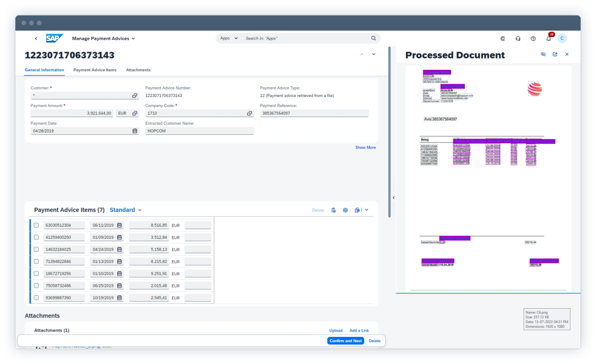Select checkbox for item 75058732486
Viewport: 596px width, 364px height.
(x=36, y=286)
